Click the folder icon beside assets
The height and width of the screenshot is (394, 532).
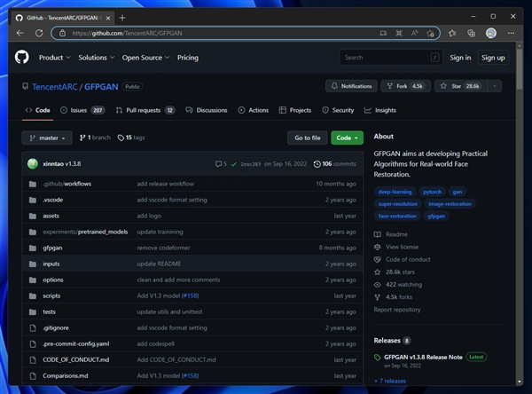[x=33, y=216]
